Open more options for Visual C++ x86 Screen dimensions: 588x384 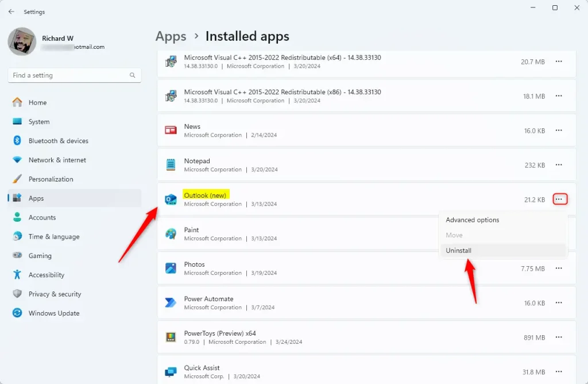point(559,96)
